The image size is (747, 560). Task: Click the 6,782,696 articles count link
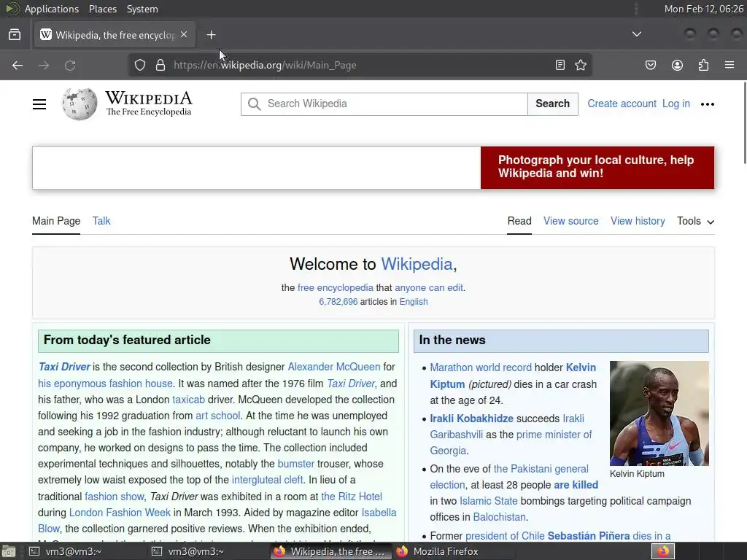pyautogui.click(x=338, y=302)
